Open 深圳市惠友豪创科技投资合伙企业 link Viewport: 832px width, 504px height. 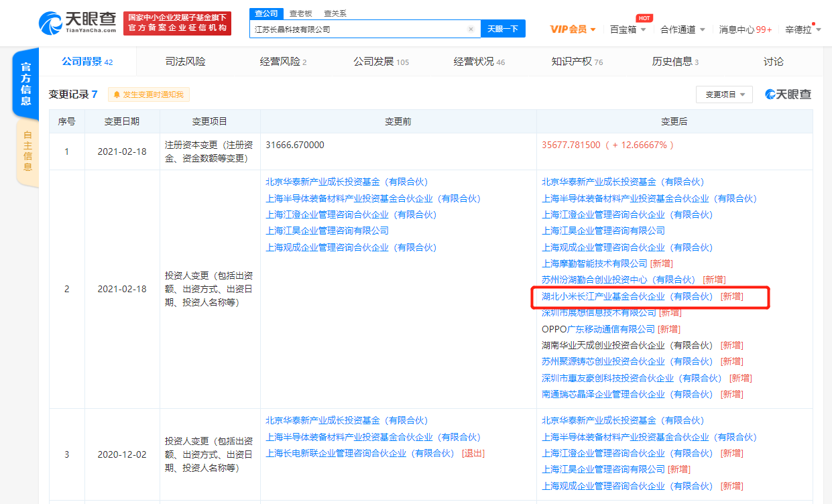click(632, 378)
